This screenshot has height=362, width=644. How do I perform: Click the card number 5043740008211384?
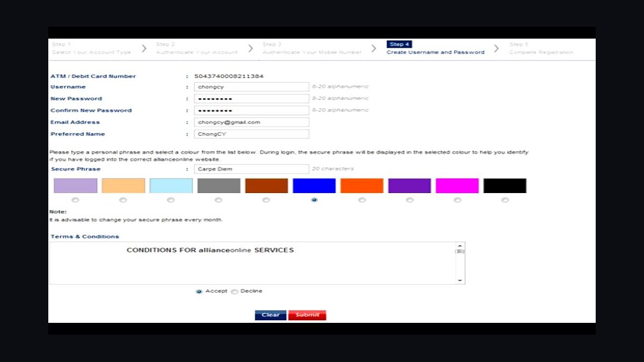coord(229,76)
